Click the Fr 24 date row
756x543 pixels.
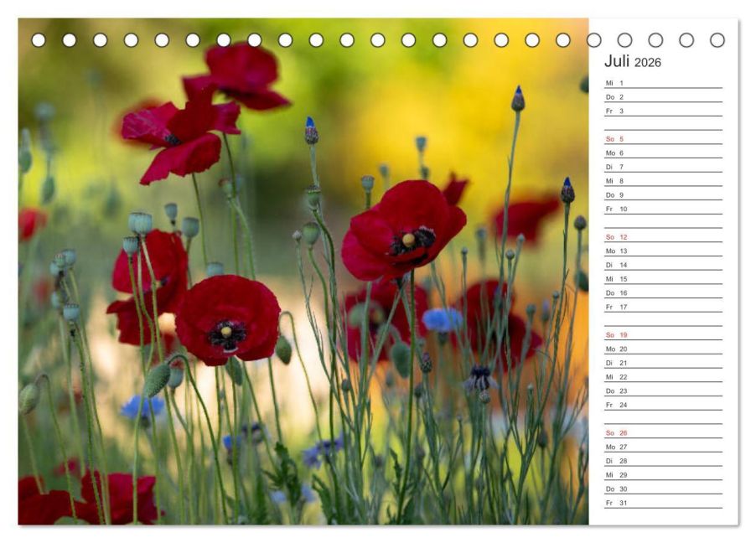[664, 405]
